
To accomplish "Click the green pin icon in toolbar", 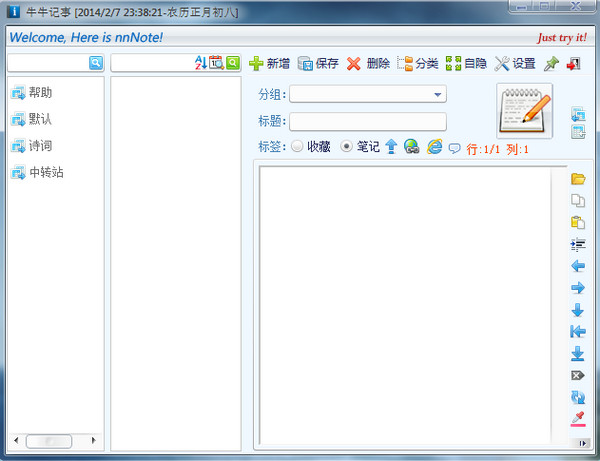I will (551, 64).
